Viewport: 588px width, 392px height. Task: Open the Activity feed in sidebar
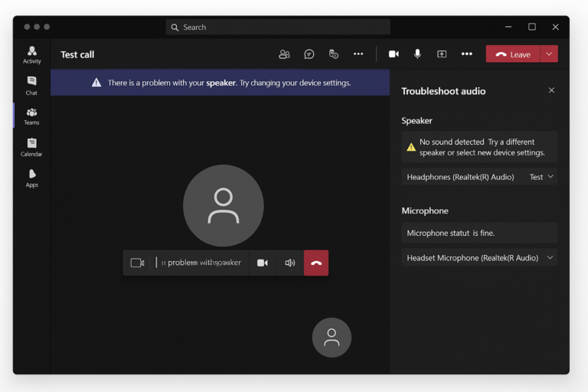coord(31,54)
